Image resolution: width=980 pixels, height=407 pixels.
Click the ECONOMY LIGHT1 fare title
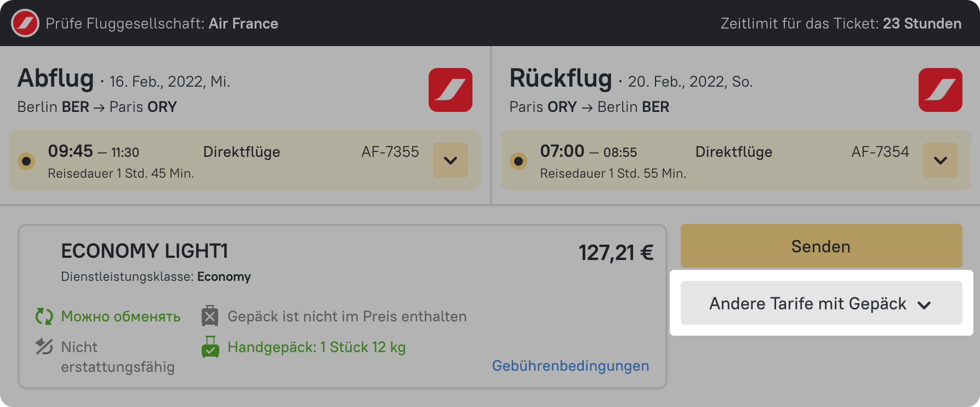pyautogui.click(x=144, y=251)
